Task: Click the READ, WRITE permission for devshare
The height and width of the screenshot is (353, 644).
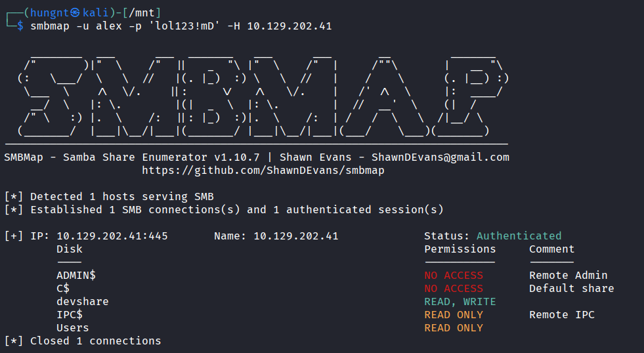Action: pos(460,302)
